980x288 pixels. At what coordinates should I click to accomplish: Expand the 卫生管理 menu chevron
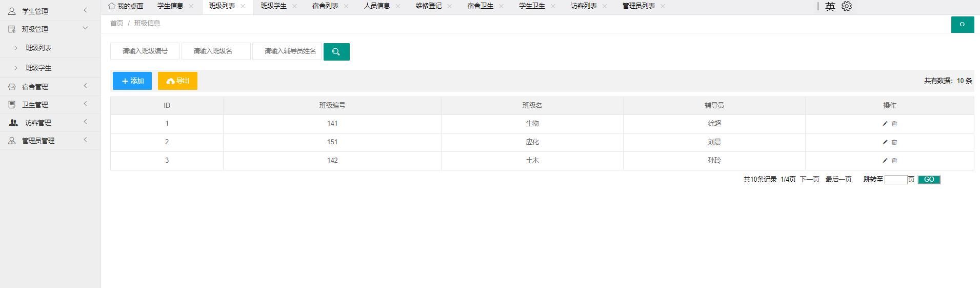click(x=85, y=104)
